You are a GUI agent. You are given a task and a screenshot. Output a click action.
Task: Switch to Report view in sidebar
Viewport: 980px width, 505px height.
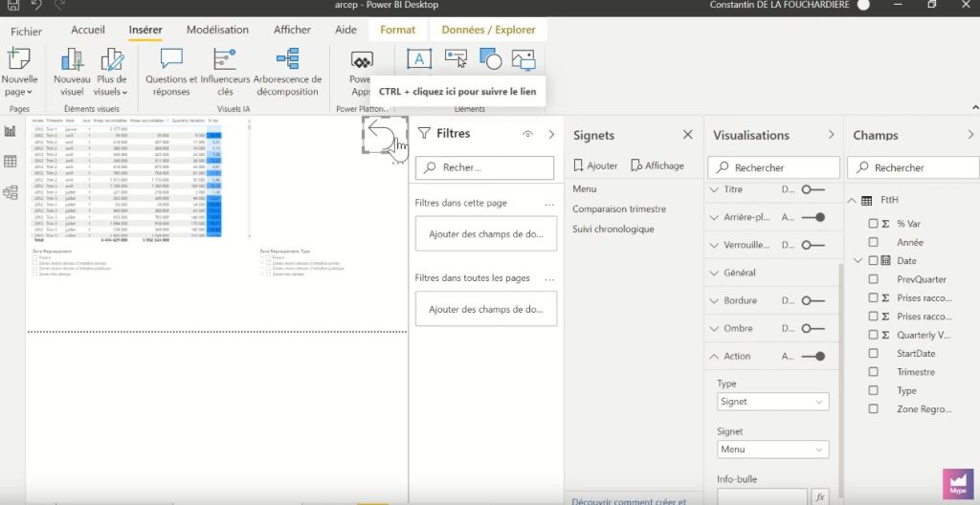coord(10,131)
